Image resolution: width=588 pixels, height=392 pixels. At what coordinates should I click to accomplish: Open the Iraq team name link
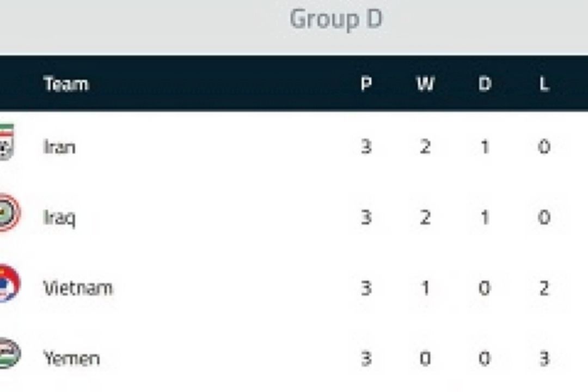point(60,218)
